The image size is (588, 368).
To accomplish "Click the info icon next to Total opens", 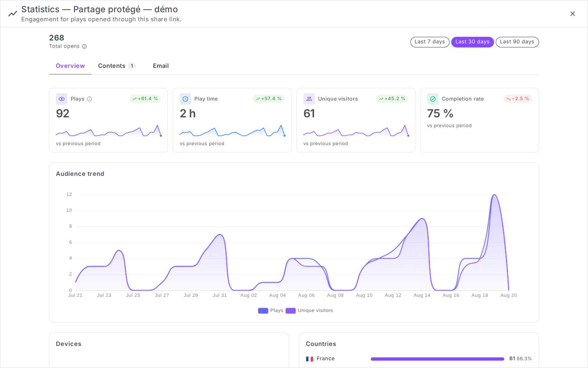I will pyautogui.click(x=84, y=46).
